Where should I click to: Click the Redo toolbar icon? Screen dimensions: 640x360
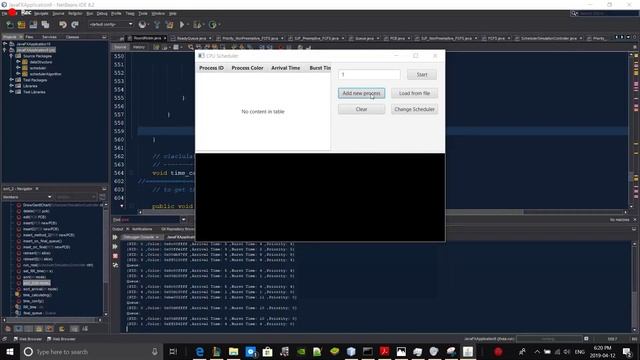(x=75, y=25)
